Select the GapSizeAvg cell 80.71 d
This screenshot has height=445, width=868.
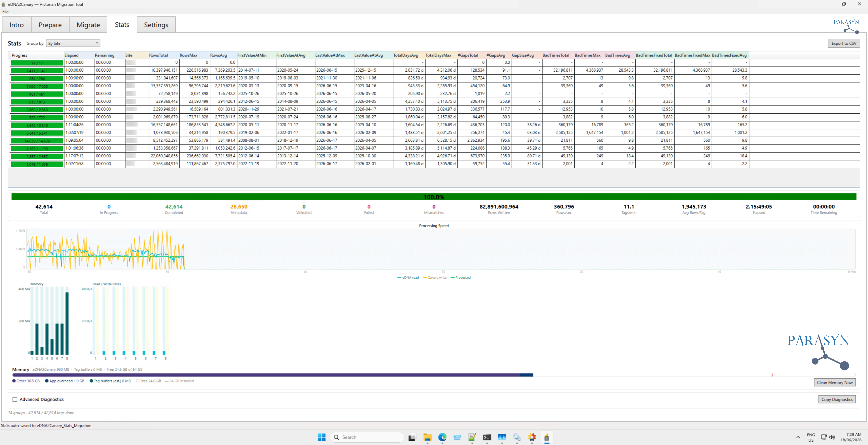[x=527, y=156]
